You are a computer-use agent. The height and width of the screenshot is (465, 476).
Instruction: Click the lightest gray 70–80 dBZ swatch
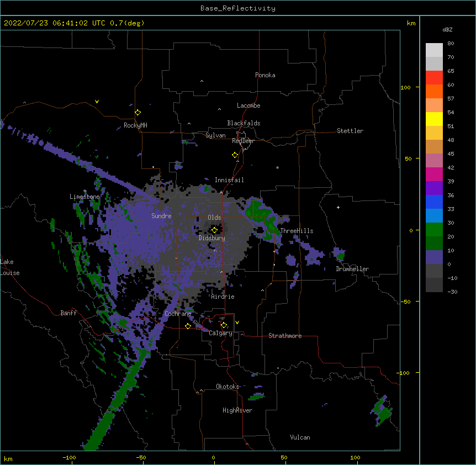[x=434, y=50]
